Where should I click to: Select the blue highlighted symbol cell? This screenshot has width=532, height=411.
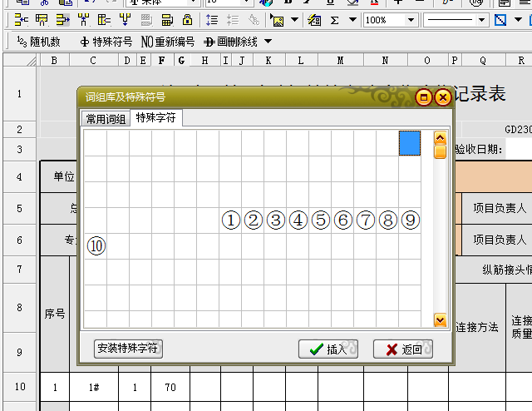[409, 143]
